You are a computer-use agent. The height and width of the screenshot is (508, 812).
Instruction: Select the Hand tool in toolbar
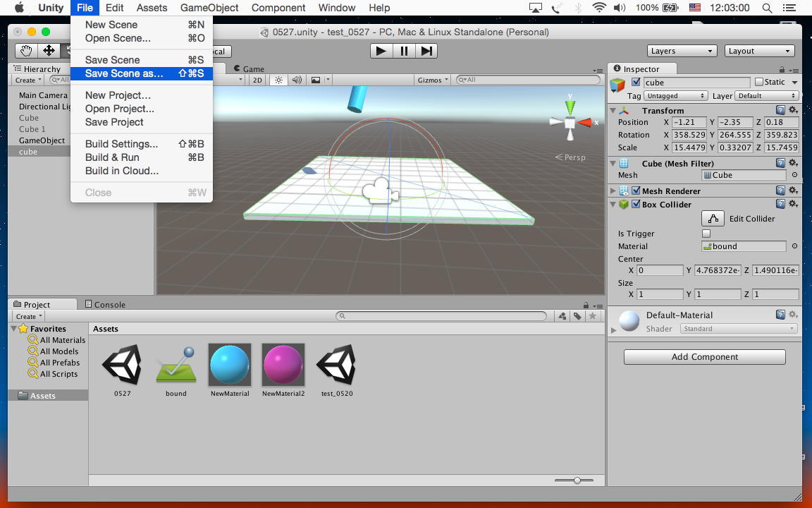(x=26, y=50)
